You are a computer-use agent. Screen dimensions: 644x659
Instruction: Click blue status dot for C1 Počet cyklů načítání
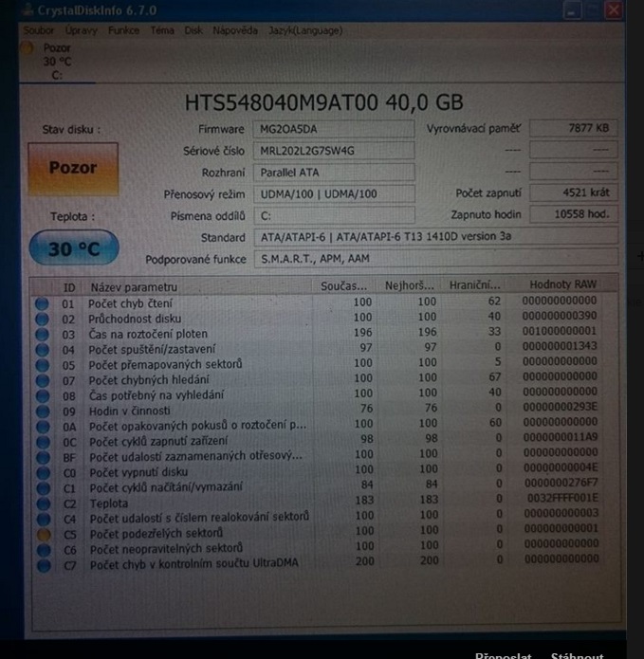pyautogui.click(x=44, y=488)
